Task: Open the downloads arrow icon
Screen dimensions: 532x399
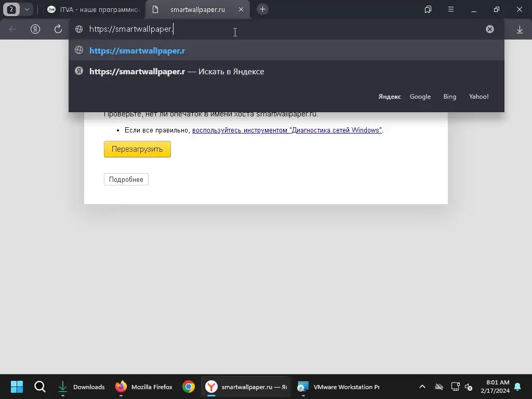Action: (x=520, y=30)
